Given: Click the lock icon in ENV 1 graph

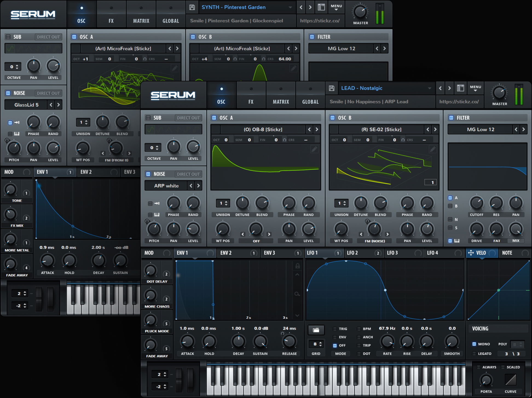Looking at the screenshot, I should pyautogui.click(x=297, y=266).
